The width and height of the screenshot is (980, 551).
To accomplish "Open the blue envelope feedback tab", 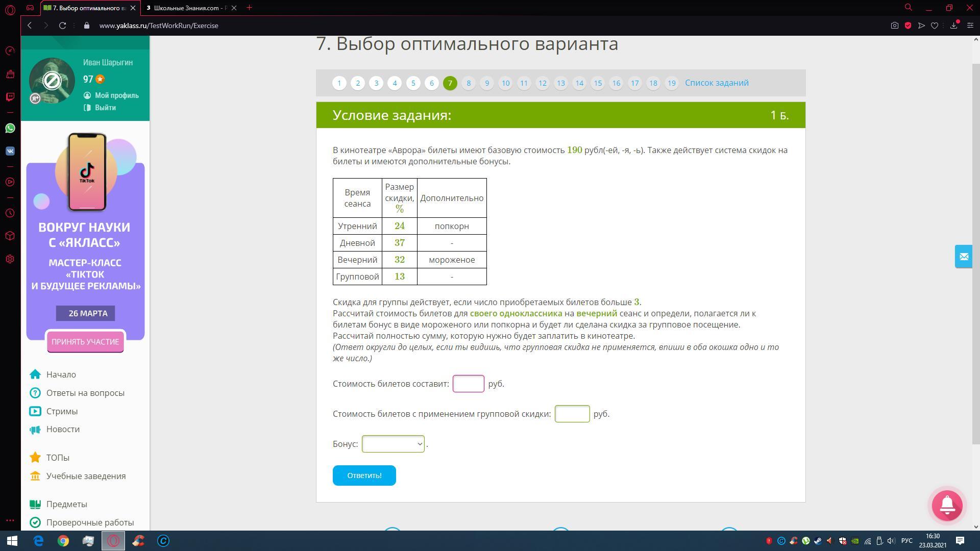I will tap(963, 257).
